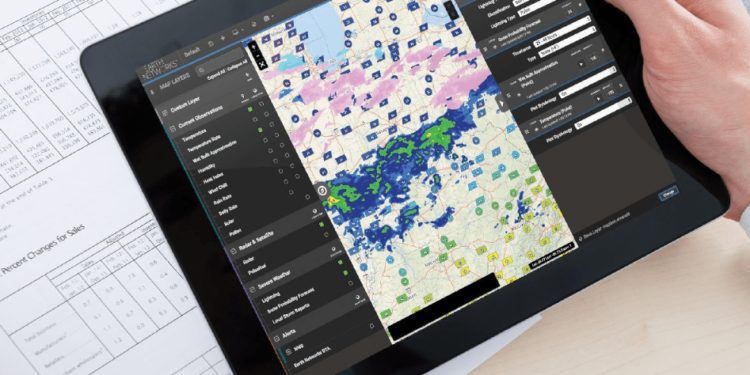This screenshot has height=375, width=750.
Task: Uncheck the Temperature layer checkbox
Action: [x=250, y=109]
